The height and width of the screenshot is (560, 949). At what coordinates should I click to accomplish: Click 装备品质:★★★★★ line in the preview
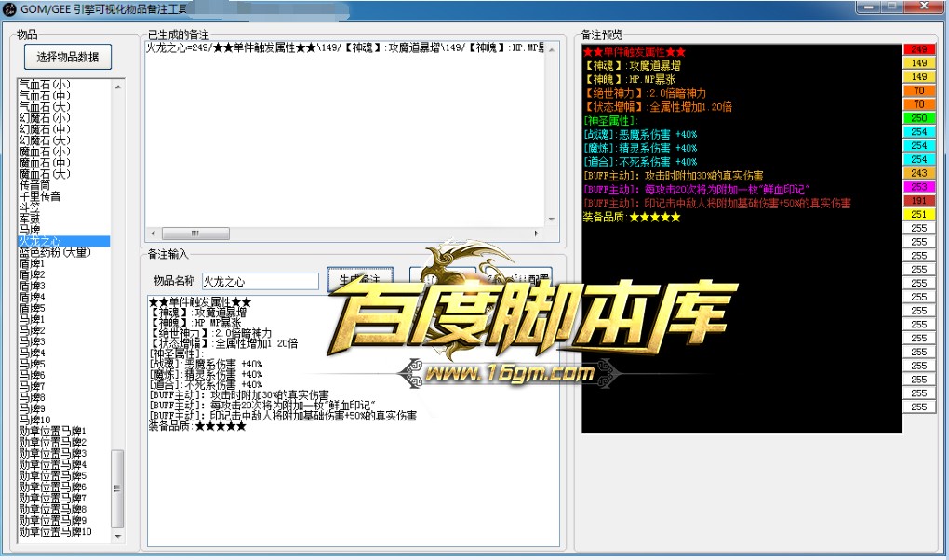631,217
